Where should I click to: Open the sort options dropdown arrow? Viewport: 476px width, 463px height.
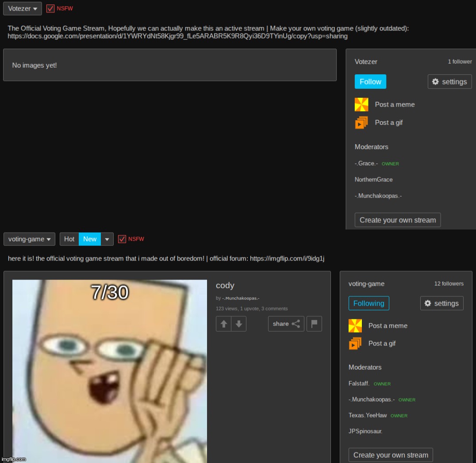click(107, 239)
